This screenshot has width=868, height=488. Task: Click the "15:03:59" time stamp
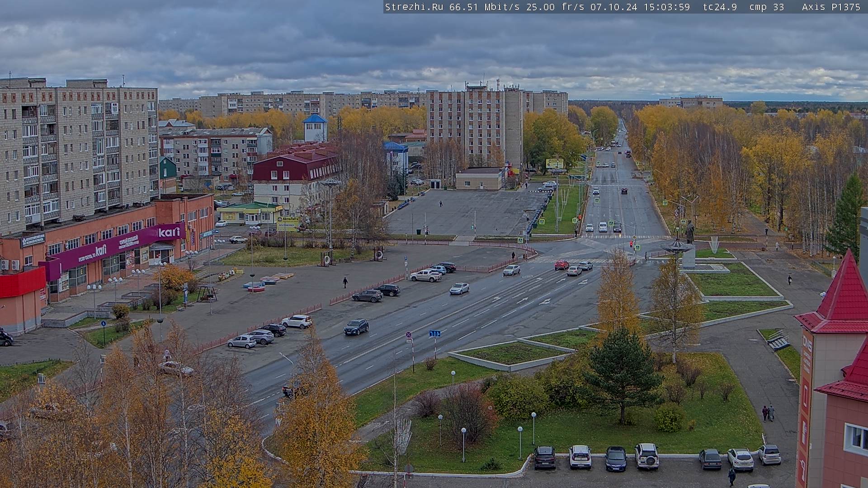666,7
